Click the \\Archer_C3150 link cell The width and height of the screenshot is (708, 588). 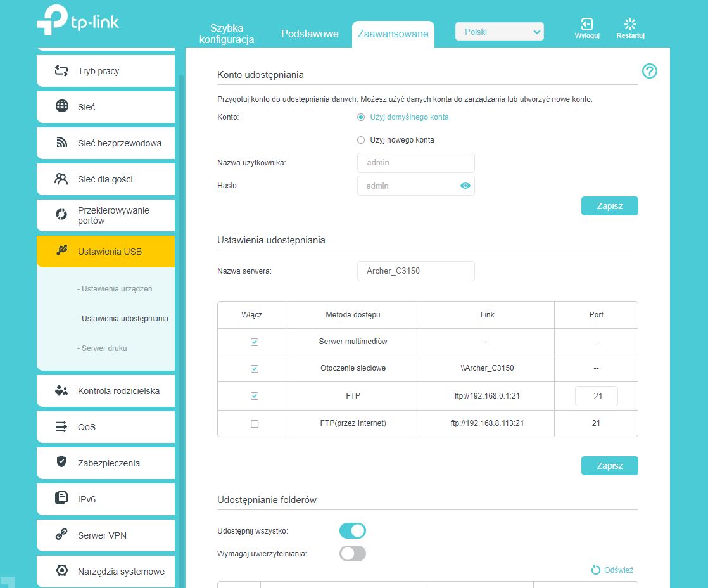pos(487,368)
